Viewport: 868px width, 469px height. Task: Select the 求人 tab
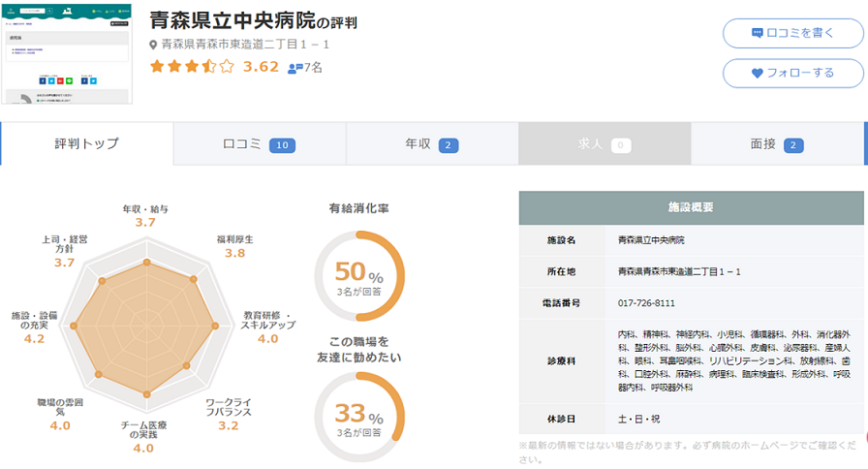pos(604,144)
